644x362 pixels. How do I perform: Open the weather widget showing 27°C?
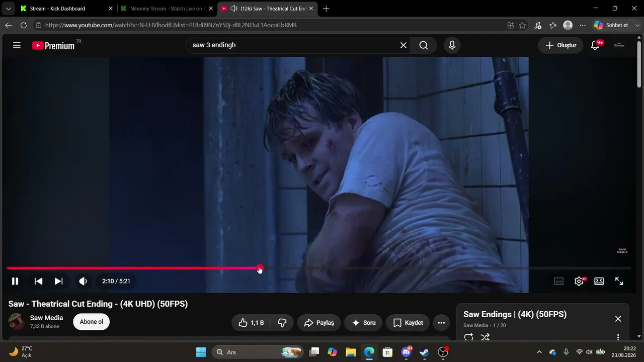pyautogui.click(x=21, y=352)
